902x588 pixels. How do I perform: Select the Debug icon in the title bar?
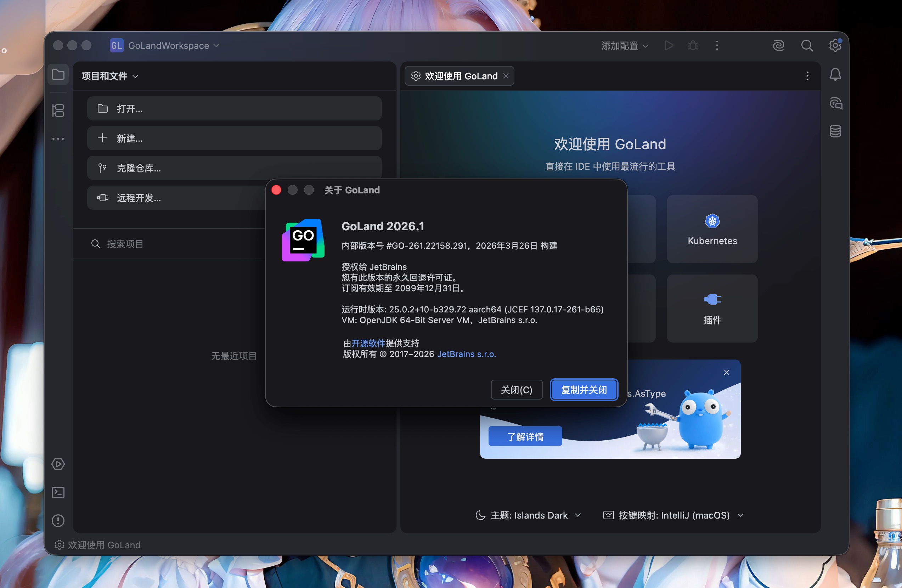[692, 45]
